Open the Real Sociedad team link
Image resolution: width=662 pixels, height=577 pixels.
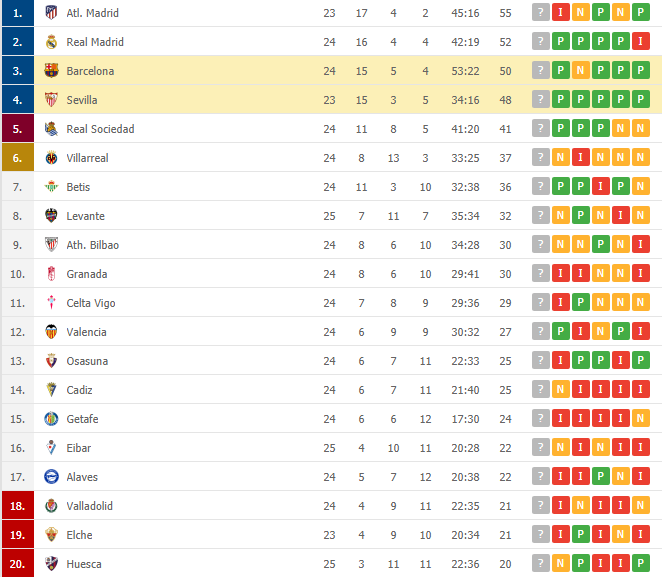pos(100,129)
